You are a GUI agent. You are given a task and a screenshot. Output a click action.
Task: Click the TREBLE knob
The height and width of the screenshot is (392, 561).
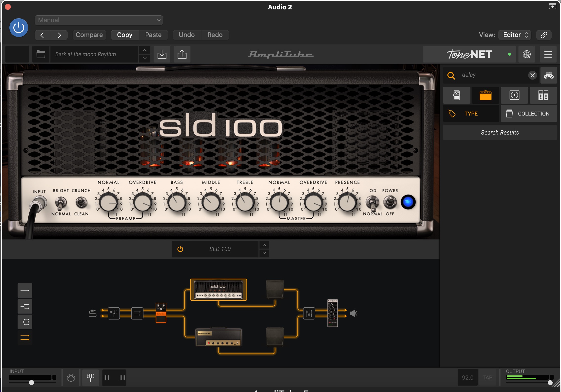coord(245,202)
